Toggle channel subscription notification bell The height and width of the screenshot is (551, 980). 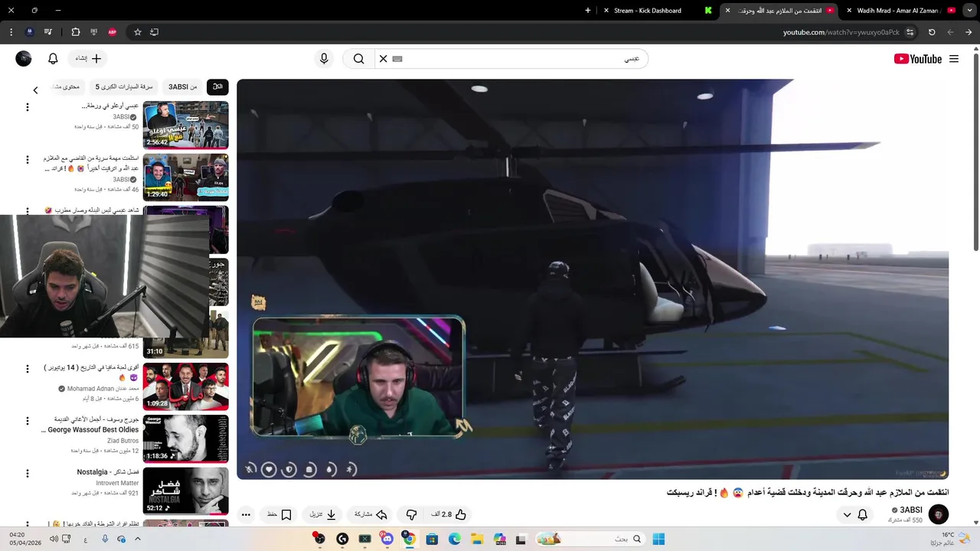pyautogui.click(x=862, y=515)
